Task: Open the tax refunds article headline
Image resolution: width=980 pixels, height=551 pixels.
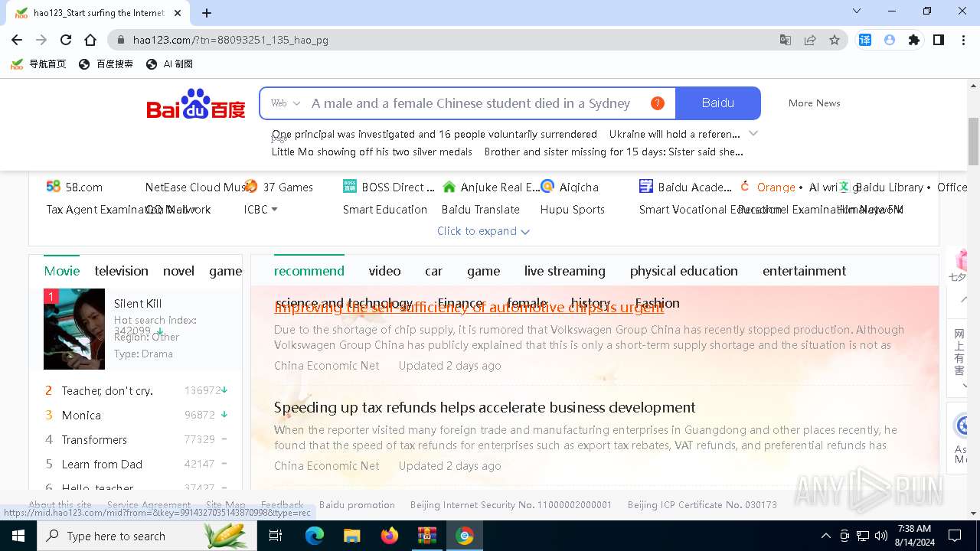Action: (485, 407)
